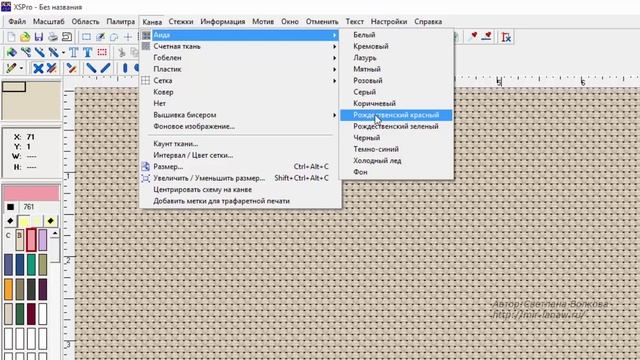
Task: Click the heart with pointer icon
Action: pos(473,37)
